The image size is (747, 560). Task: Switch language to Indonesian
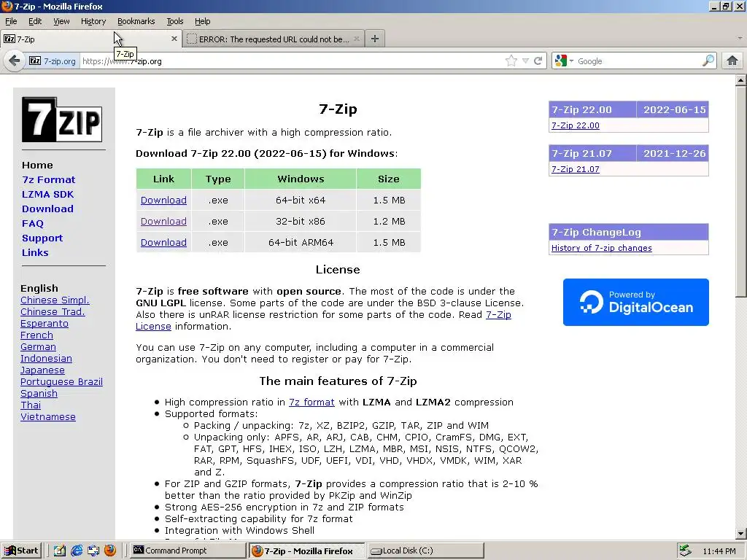[x=46, y=359]
